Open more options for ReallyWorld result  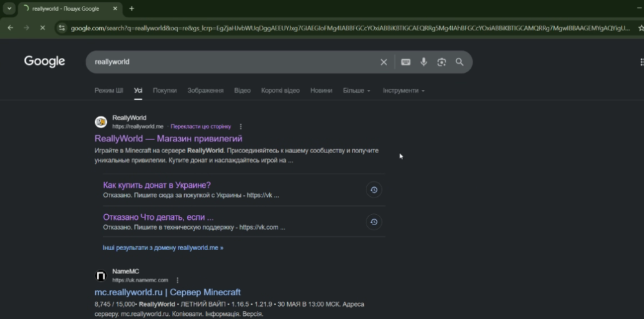point(241,127)
